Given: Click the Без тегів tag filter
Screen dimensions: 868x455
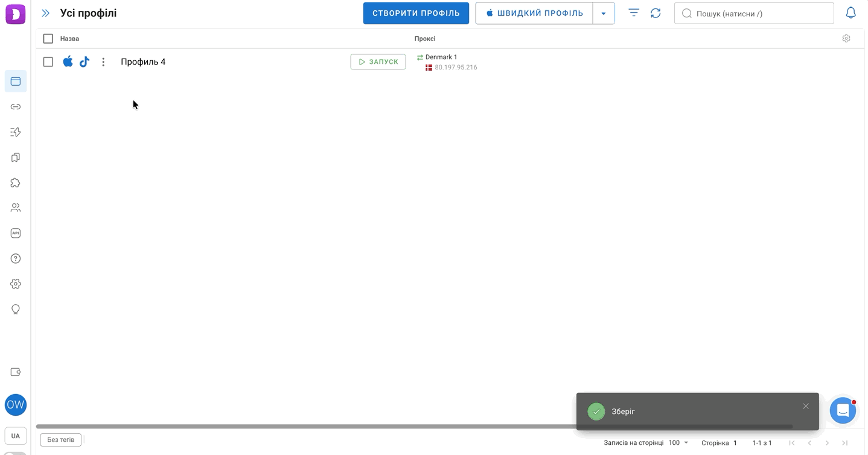Looking at the screenshot, I should click(x=61, y=440).
